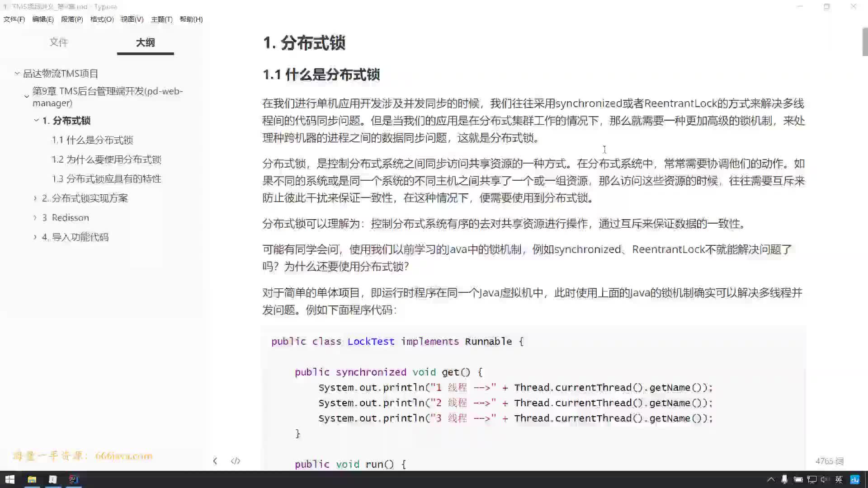Go to 1.1 什么是分布式锁 in outline
The height and width of the screenshot is (488, 868).
(x=92, y=140)
